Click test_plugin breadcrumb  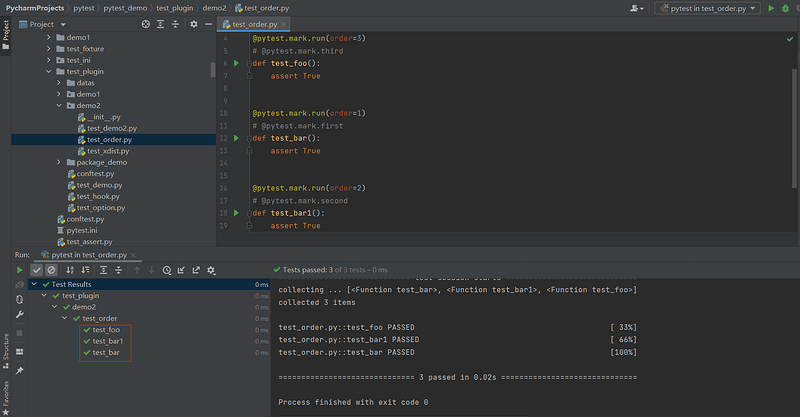click(174, 8)
